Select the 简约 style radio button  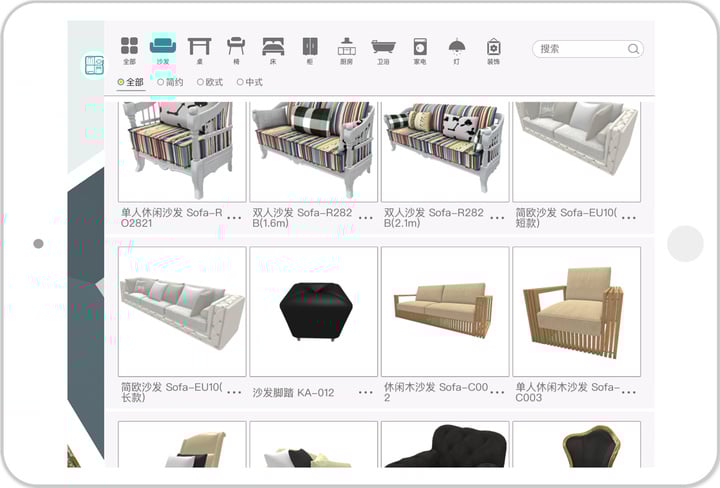[x=170, y=82]
